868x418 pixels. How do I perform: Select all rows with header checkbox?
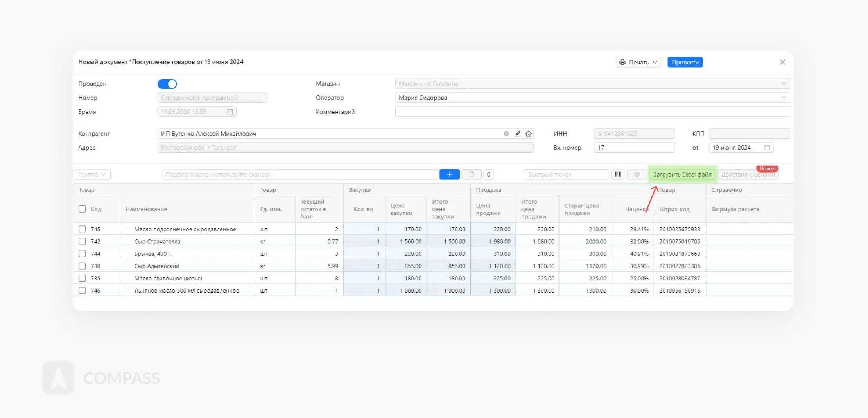(x=82, y=209)
